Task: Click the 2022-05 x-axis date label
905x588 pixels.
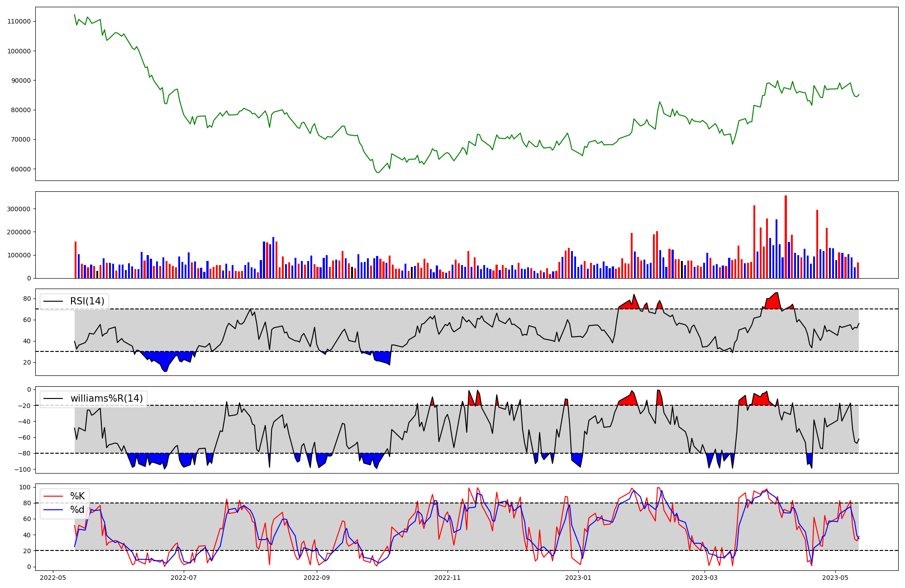Action: tap(53, 578)
